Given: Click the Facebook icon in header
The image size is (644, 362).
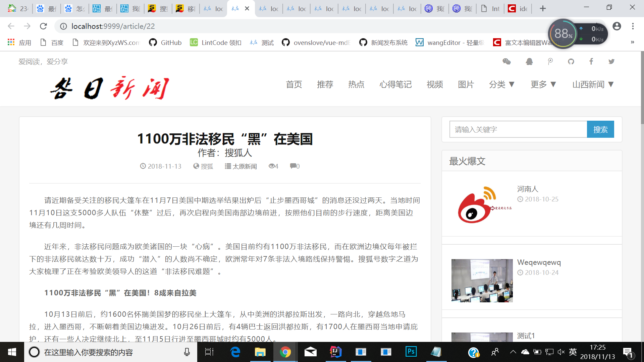Looking at the screenshot, I should tap(591, 61).
